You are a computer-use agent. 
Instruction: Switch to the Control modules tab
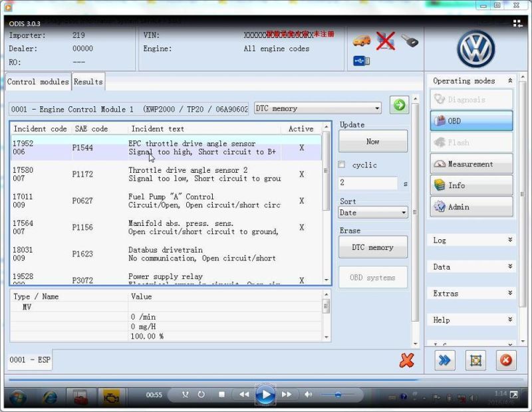click(x=38, y=82)
